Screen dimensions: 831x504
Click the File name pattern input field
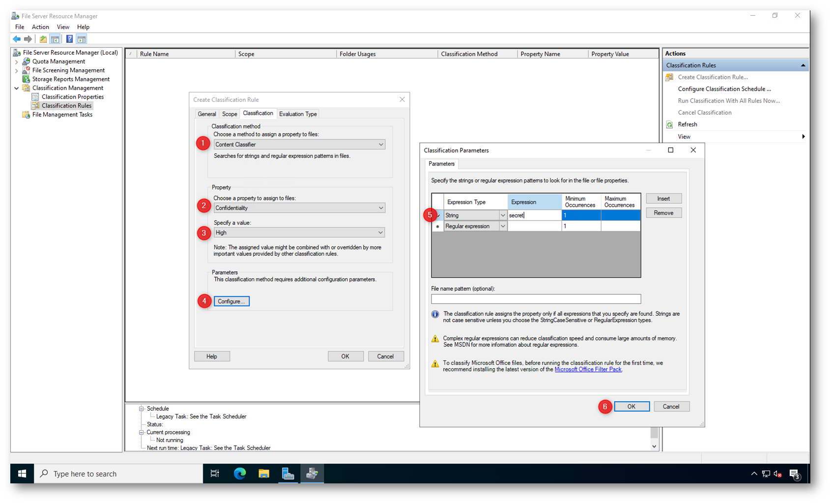click(536, 299)
